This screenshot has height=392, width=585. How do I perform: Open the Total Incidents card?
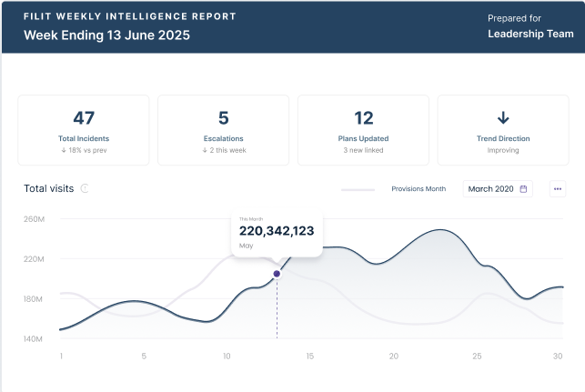tap(84, 130)
